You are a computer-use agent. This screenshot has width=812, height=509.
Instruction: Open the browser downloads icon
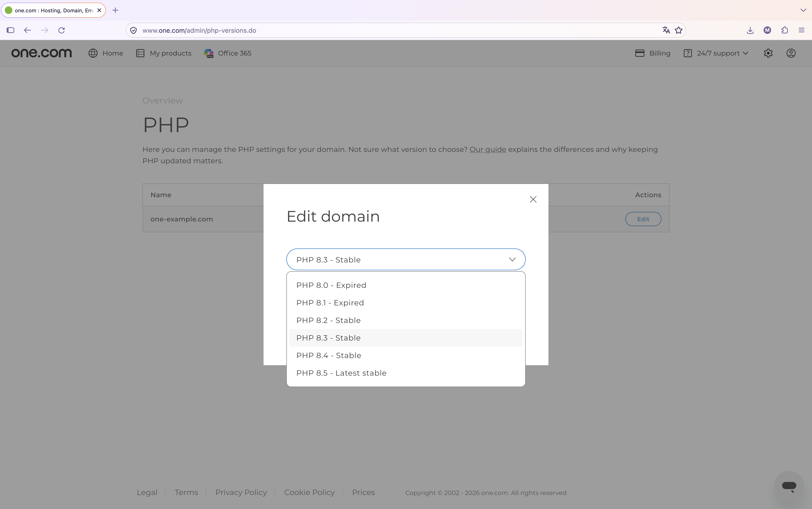coord(750,30)
